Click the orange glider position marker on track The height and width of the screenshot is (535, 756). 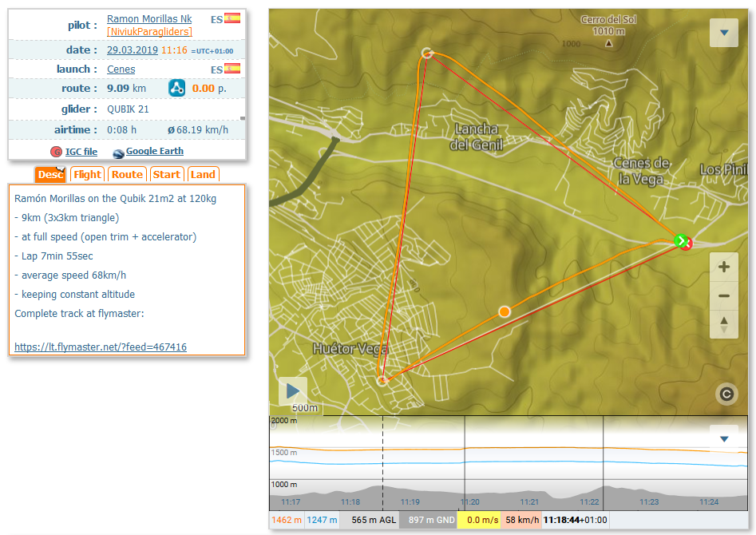504,311
